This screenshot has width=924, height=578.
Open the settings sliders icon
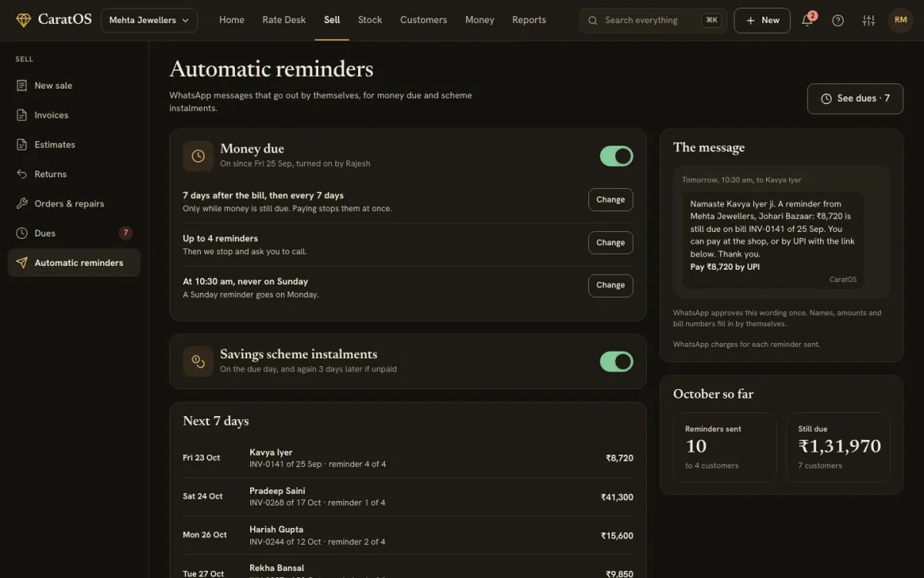point(869,21)
